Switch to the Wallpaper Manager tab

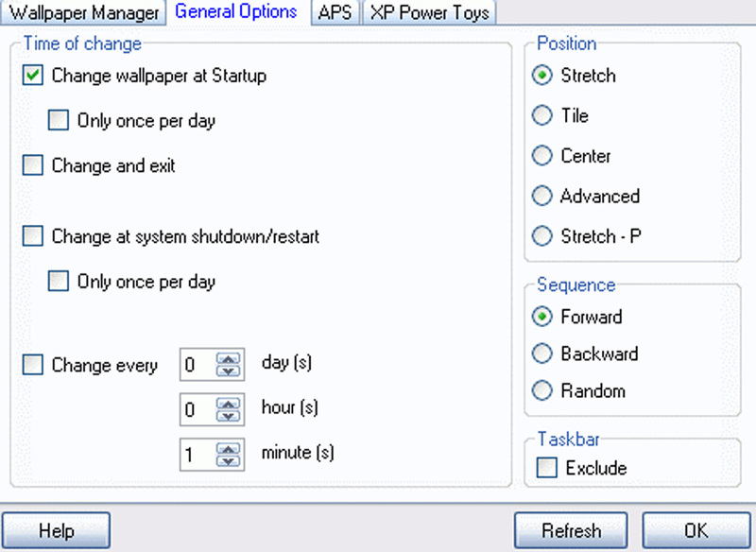(83, 12)
